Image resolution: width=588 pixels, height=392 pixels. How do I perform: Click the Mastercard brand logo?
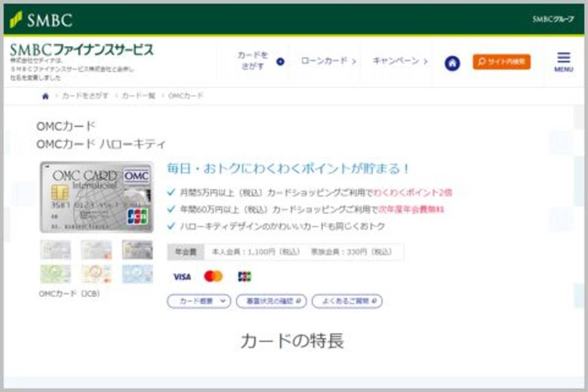(213, 277)
